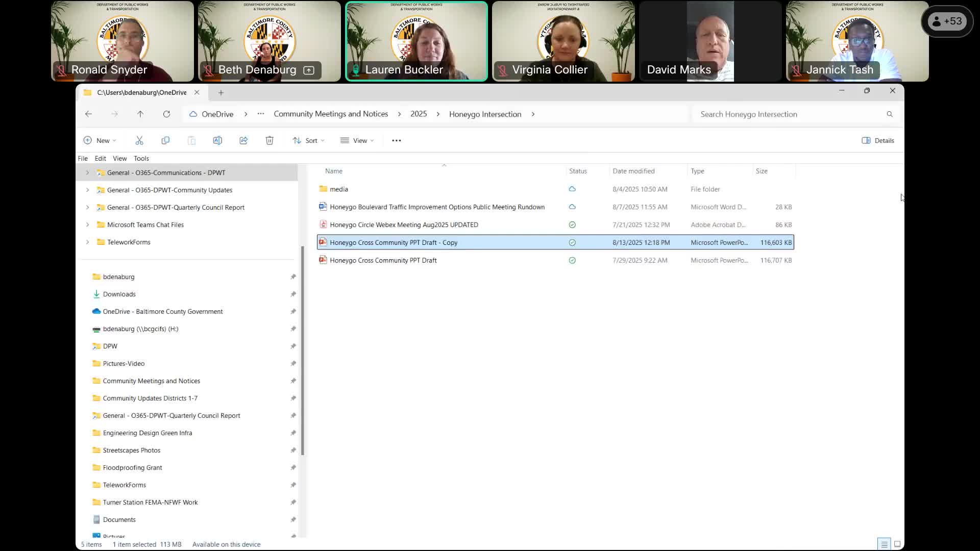The height and width of the screenshot is (551, 980).
Task: Select Honeygo Circle Webex Meeting PDF file
Action: tap(404, 224)
